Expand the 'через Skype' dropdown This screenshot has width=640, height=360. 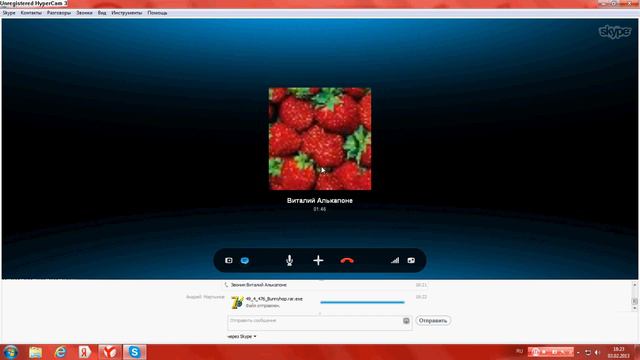[242, 336]
